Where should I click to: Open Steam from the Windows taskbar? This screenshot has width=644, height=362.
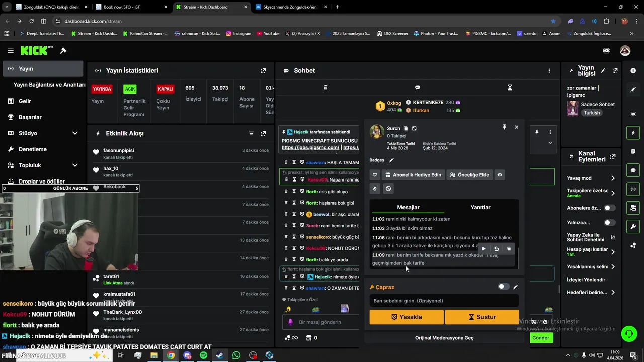point(220,355)
